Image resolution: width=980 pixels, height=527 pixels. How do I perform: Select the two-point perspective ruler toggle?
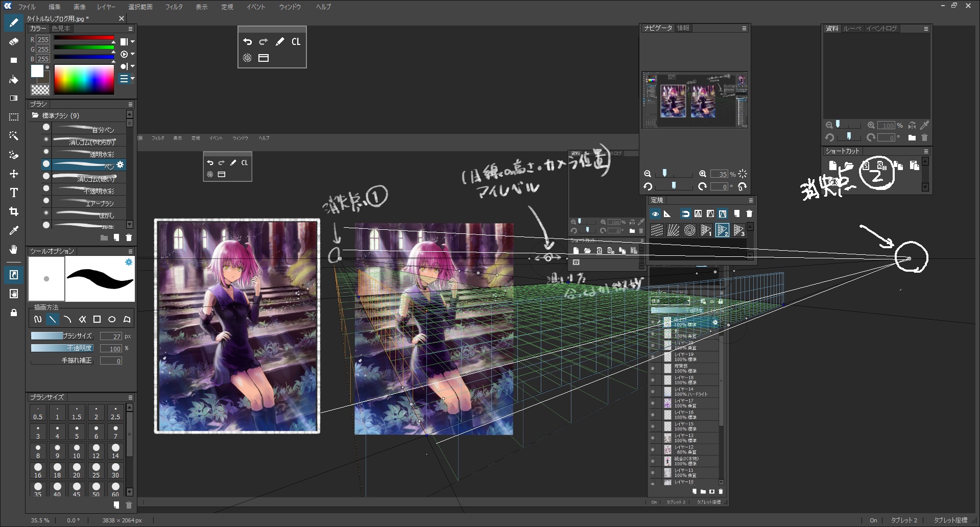click(x=723, y=230)
